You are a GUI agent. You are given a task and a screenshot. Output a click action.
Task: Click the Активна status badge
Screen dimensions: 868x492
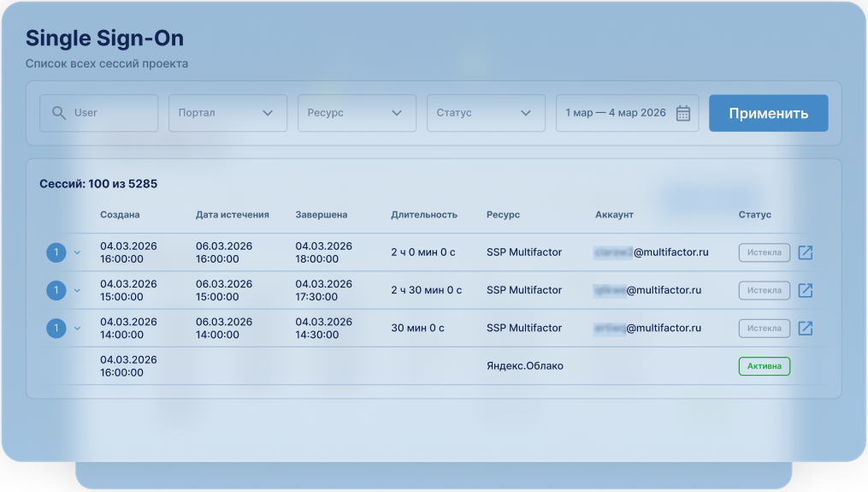[764, 366]
